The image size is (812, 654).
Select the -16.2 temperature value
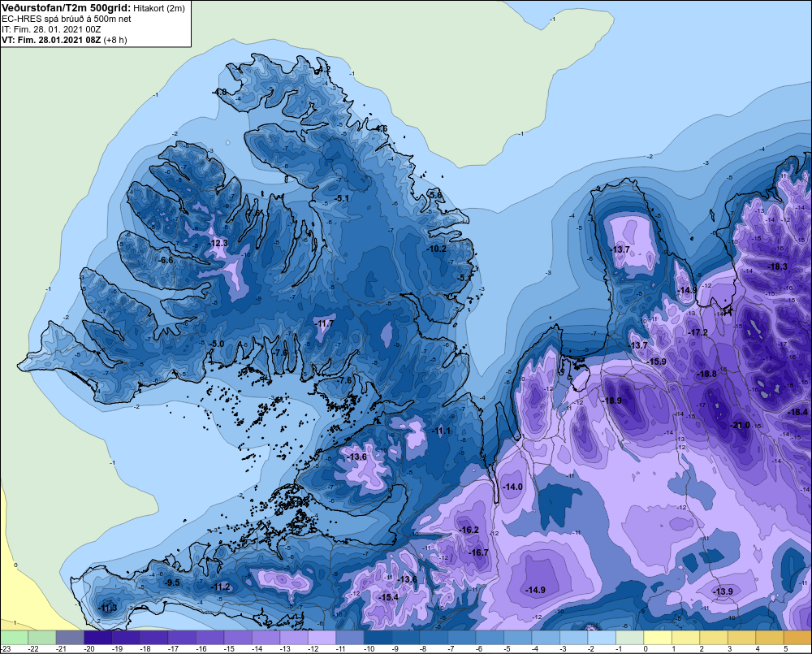coord(469,531)
